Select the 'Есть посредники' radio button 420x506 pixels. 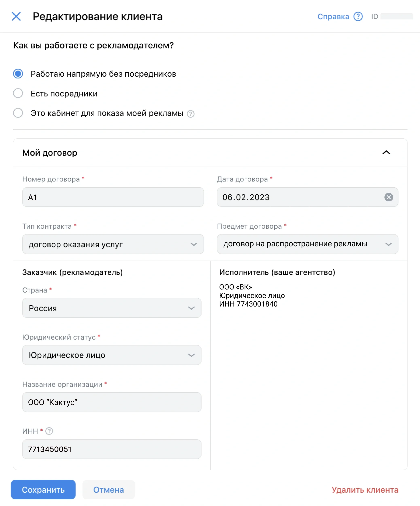[18, 93]
